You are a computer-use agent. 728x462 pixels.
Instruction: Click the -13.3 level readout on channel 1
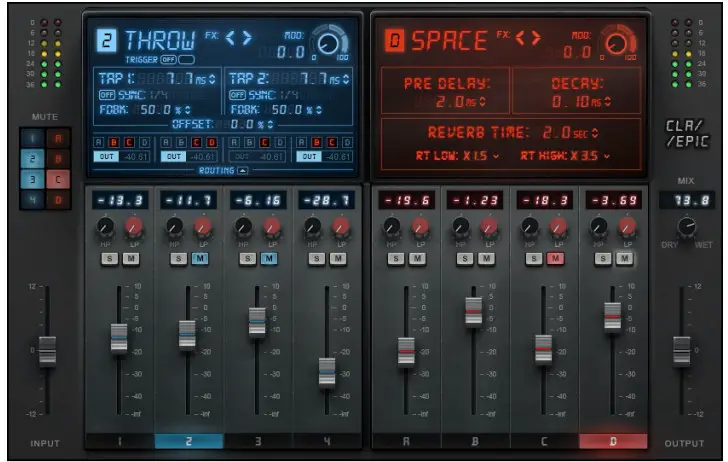click(x=119, y=200)
